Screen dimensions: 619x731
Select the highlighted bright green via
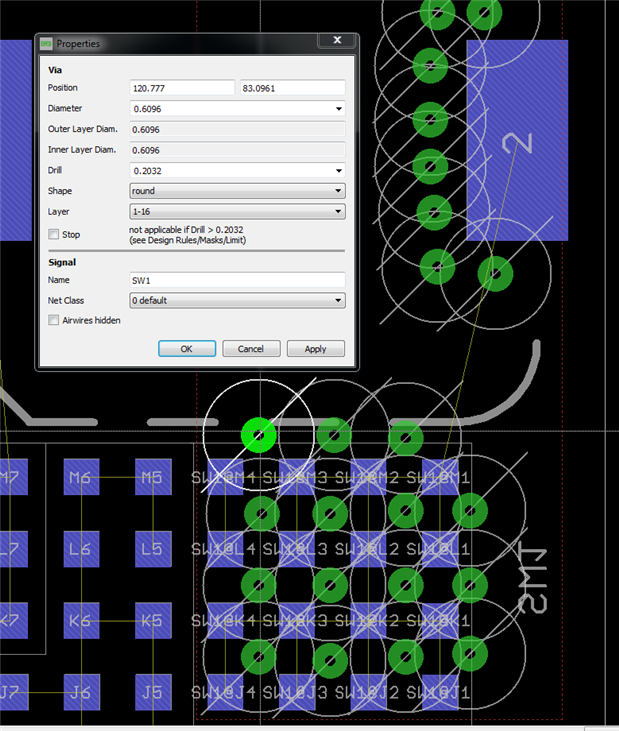tap(259, 435)
